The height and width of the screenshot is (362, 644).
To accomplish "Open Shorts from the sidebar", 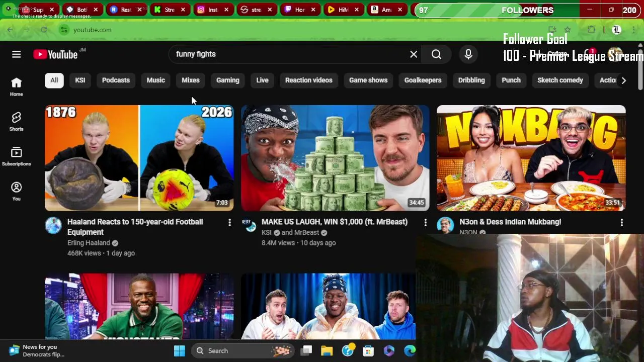I will [16, 121].
